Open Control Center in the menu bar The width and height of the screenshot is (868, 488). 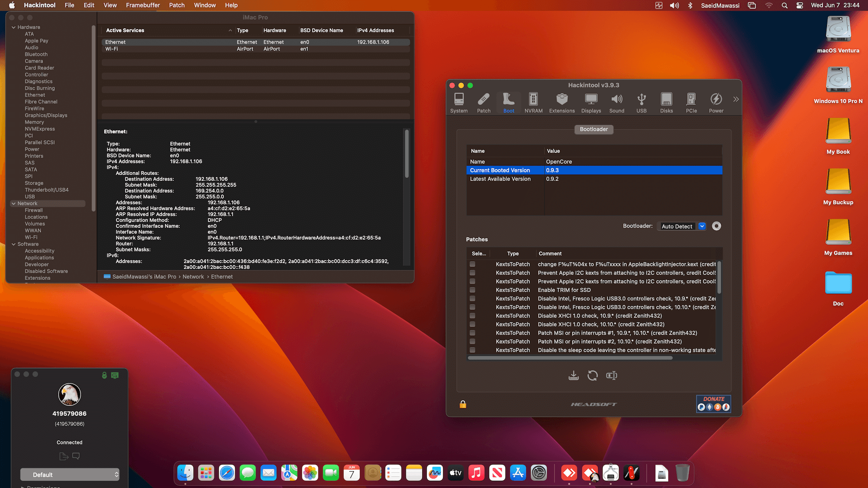(800, 5)
